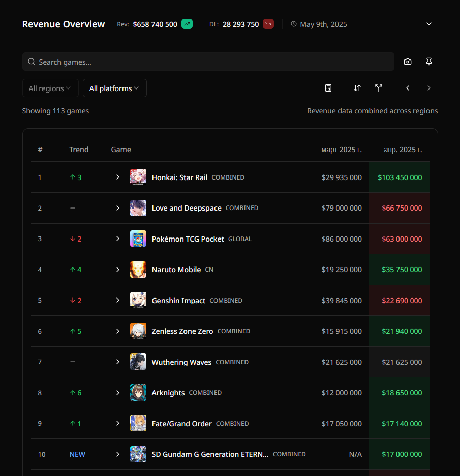Expand the Honkai: Star Rail row

[118, 177]
